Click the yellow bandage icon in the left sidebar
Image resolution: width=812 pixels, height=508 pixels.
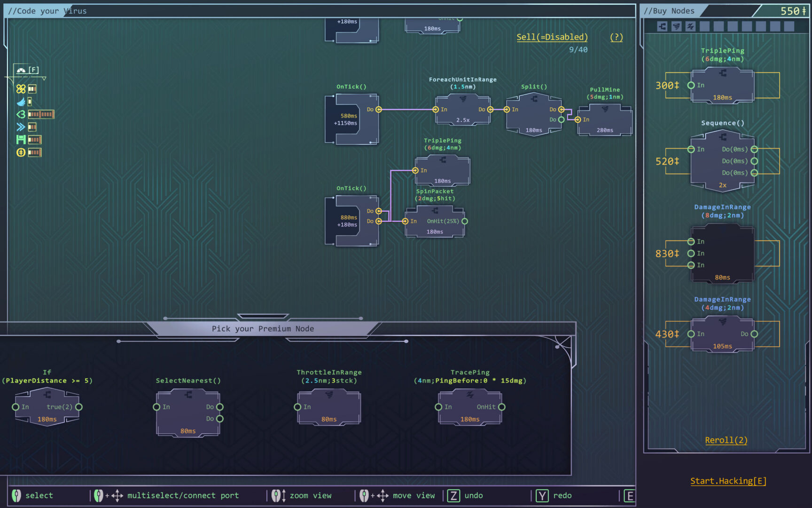click(x=20, y=88)
